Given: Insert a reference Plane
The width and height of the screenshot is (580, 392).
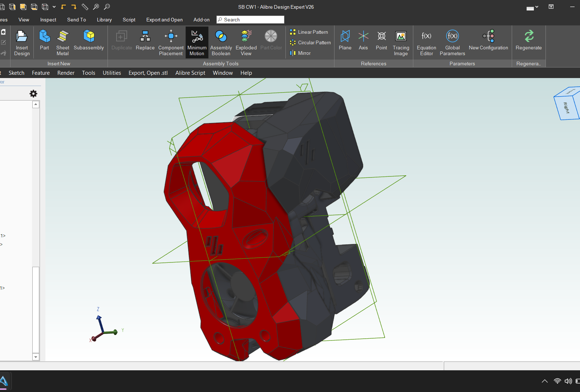Looking at the screenshot, I should (345, 40).
